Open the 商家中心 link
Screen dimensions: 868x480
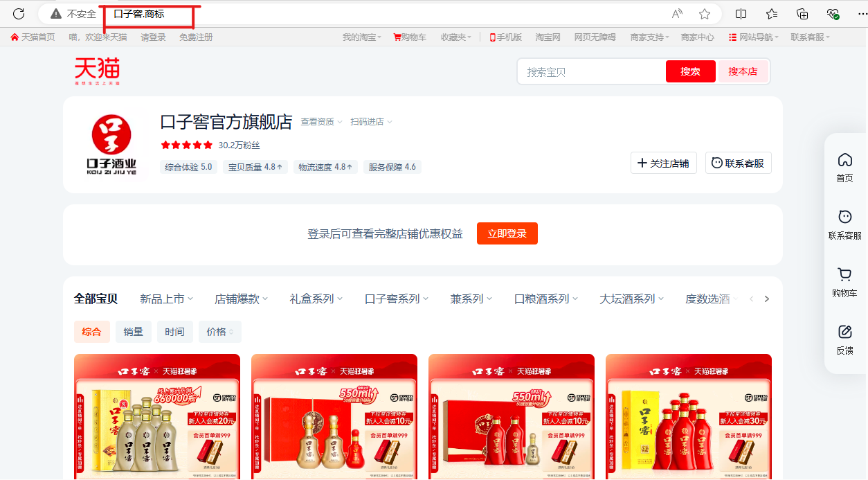698,37
